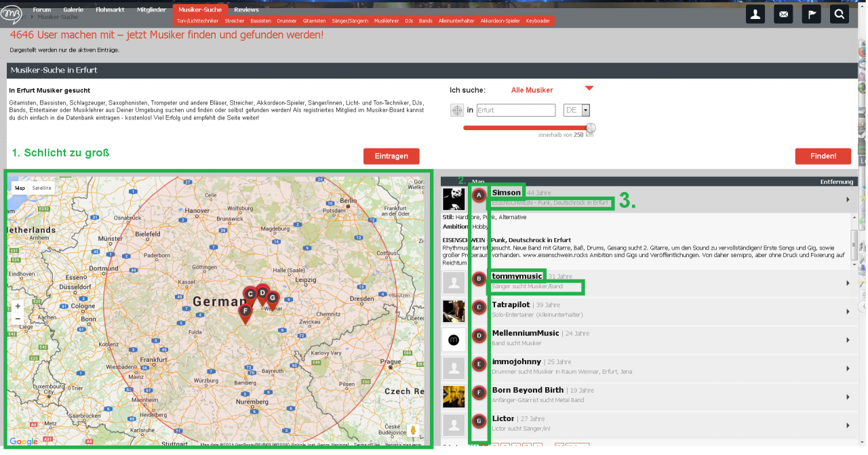Viewport: 868px width, 455px height.
Task: Focus the Erfurt city input field
Action: click(516, 110)
